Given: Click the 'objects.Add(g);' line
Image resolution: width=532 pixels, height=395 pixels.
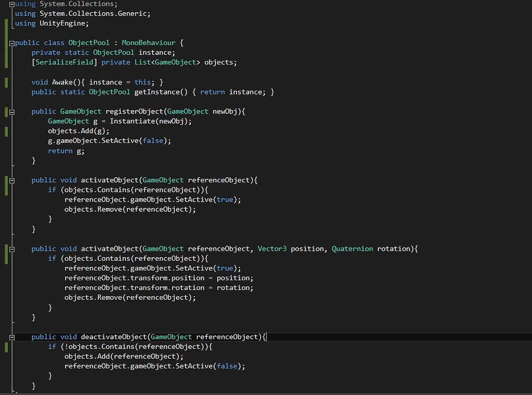Looking at the screenshot, I should [x=78, y=131].
